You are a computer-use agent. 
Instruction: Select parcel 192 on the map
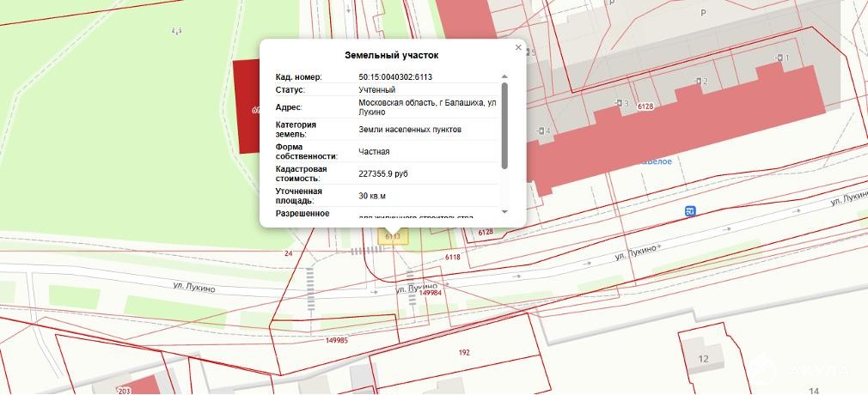click(464, 352)
